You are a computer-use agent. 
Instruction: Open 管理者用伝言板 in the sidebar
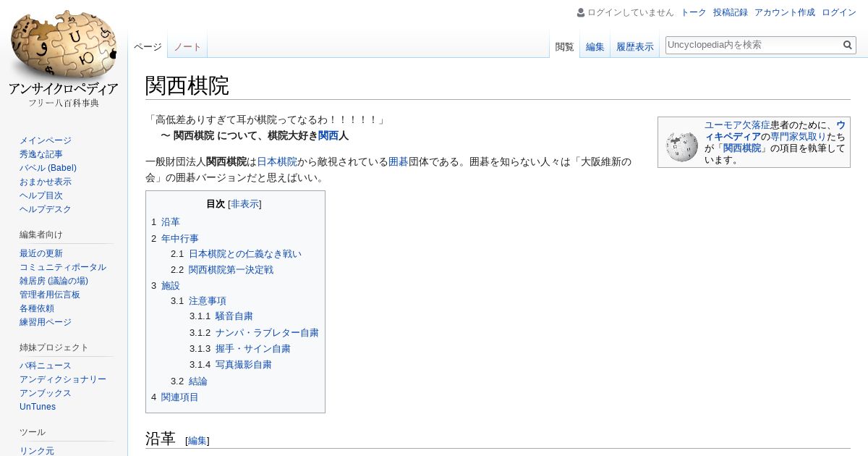(50, 295)
